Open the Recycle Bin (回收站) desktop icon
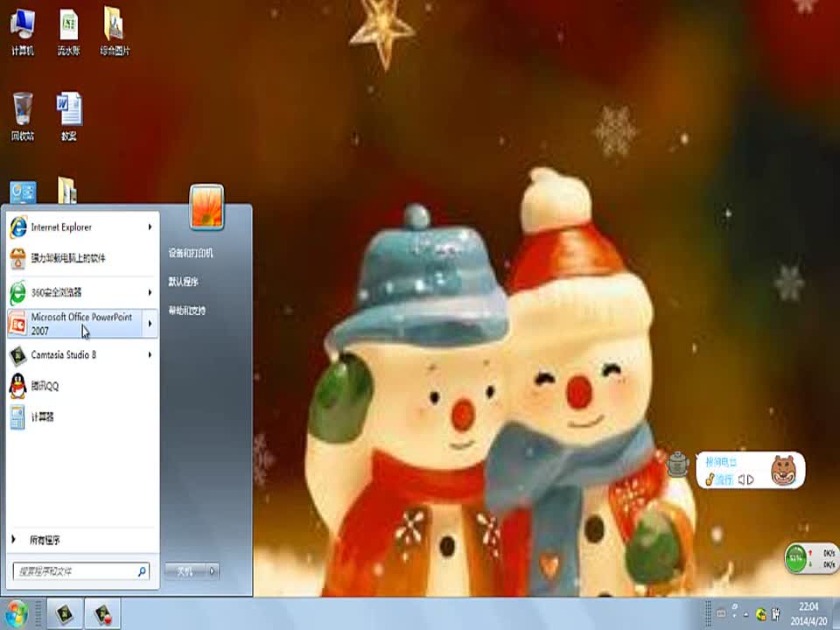The width and height of the screenshot is (840, 630). (x=23, y=115)
